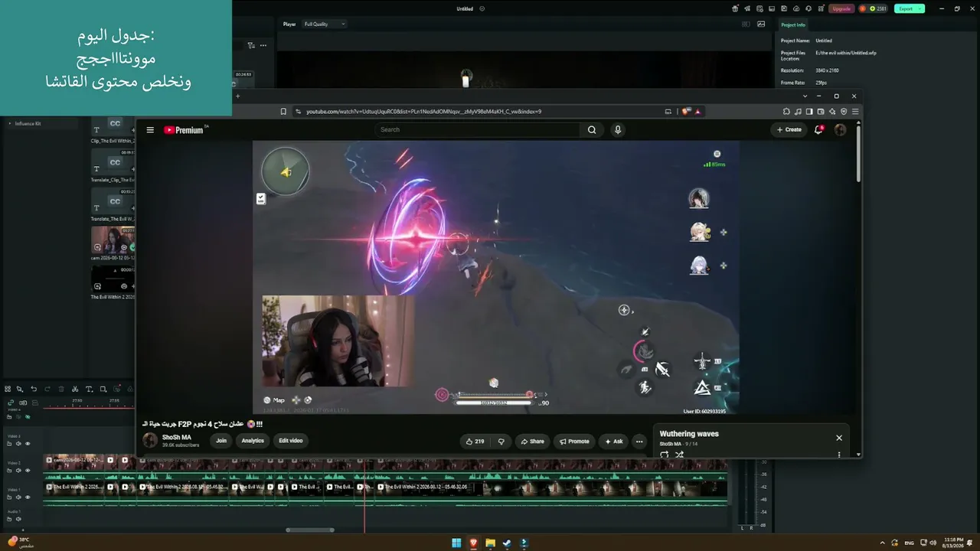
Task: Click the YouTube search magnifier button
Action: 592,130
